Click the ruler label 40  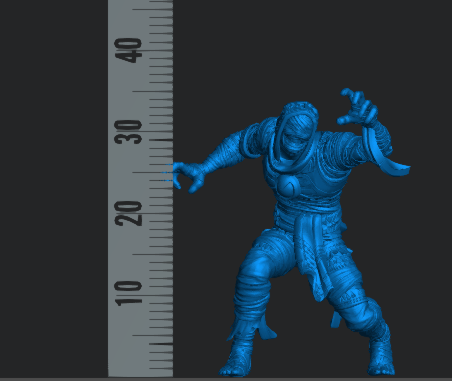coord(128,50)
